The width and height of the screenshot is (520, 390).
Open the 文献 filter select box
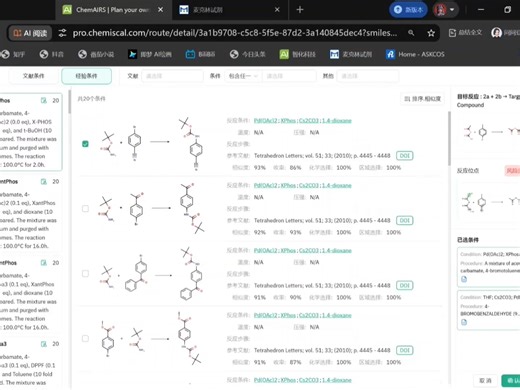pos(172,76)
